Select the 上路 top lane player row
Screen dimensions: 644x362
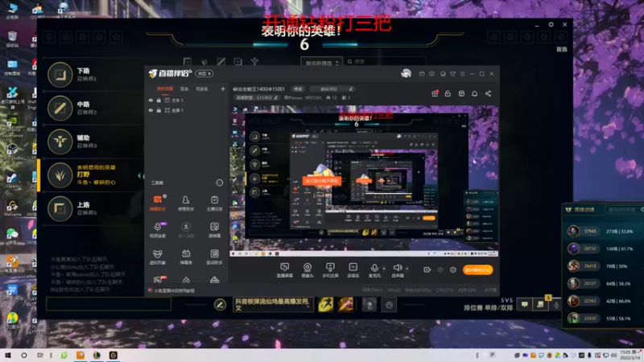point(91,208)
